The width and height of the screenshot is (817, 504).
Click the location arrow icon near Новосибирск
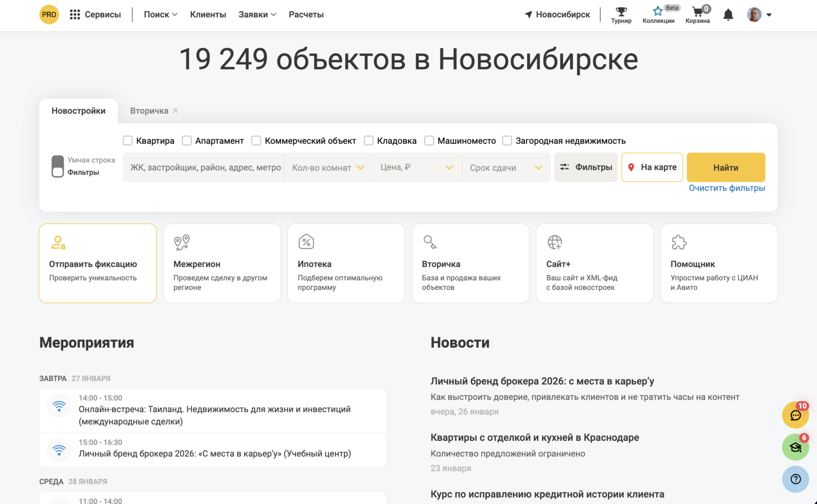529,15
